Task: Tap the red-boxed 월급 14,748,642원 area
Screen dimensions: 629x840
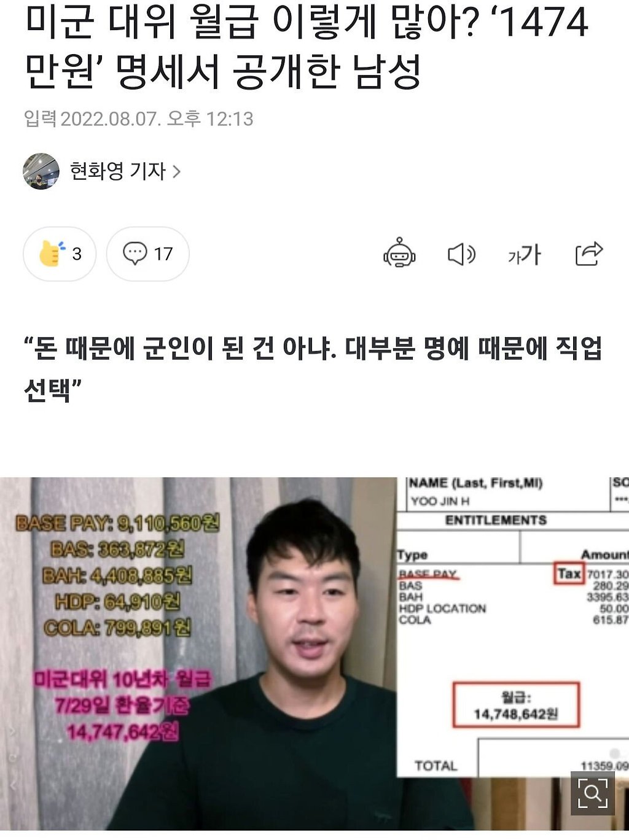Action: 516,705
